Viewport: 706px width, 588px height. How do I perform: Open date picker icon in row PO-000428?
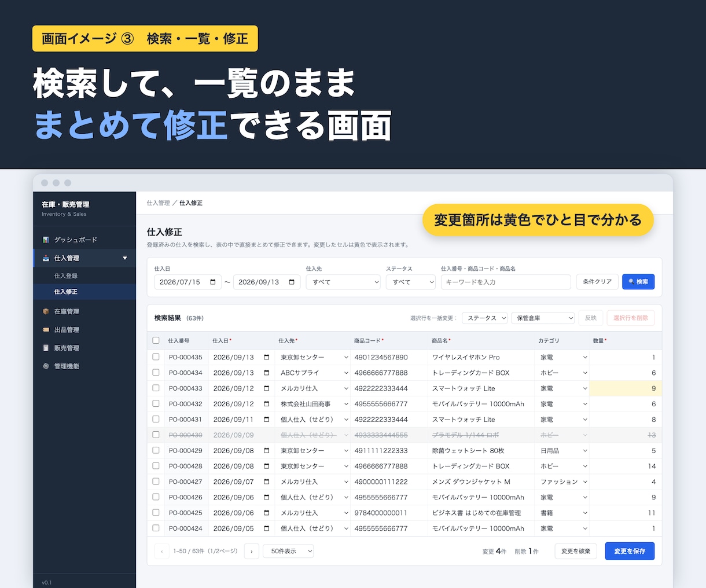[x=267, y=466]
